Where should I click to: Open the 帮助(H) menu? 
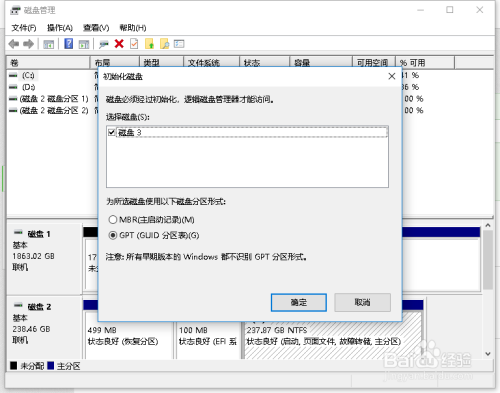pos(133,28)
